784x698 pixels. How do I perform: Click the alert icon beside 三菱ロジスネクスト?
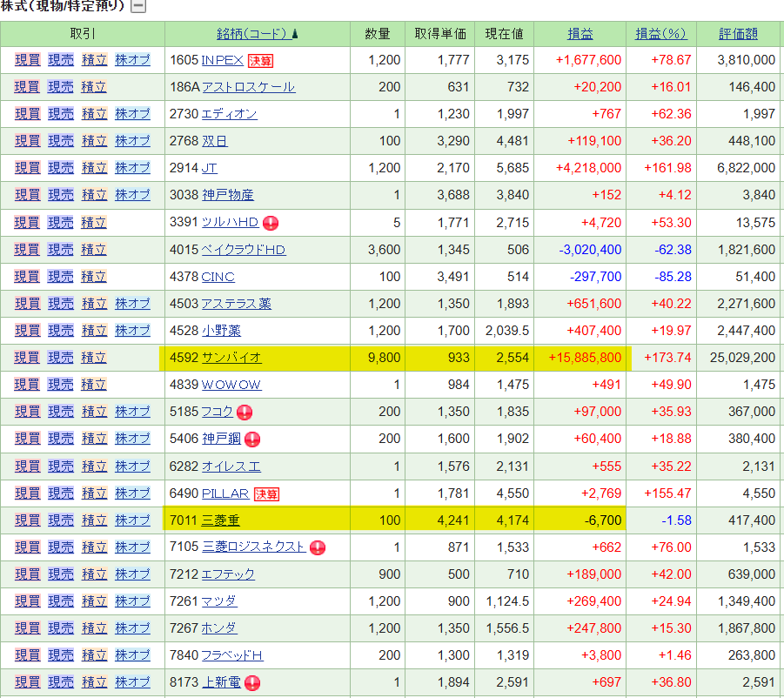click(x=318, y=547)
